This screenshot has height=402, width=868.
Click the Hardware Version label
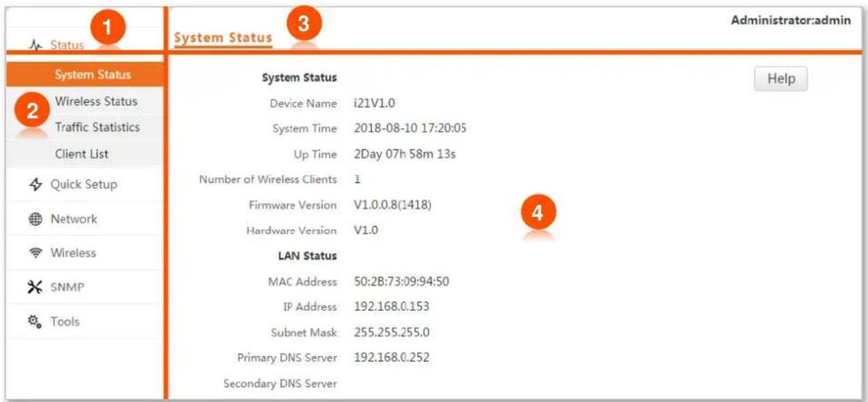pyautogui.click(x=291, y=231)
